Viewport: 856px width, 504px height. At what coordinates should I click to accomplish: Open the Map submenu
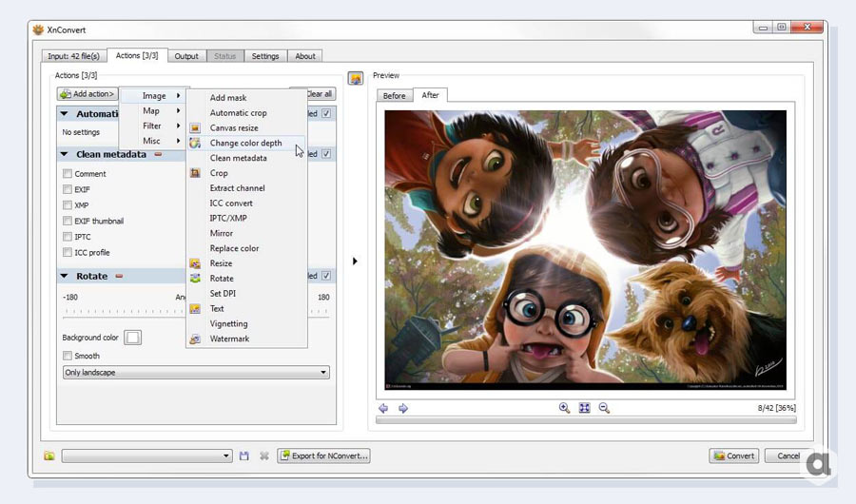(x=154, y=111)
